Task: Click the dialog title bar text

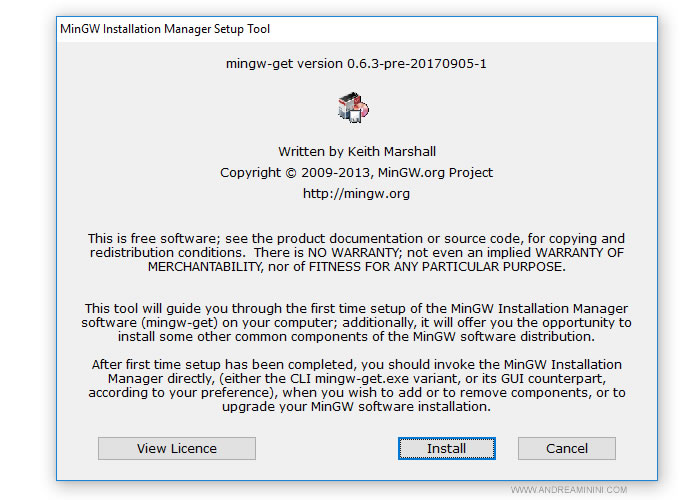Action: click(165, 29)
